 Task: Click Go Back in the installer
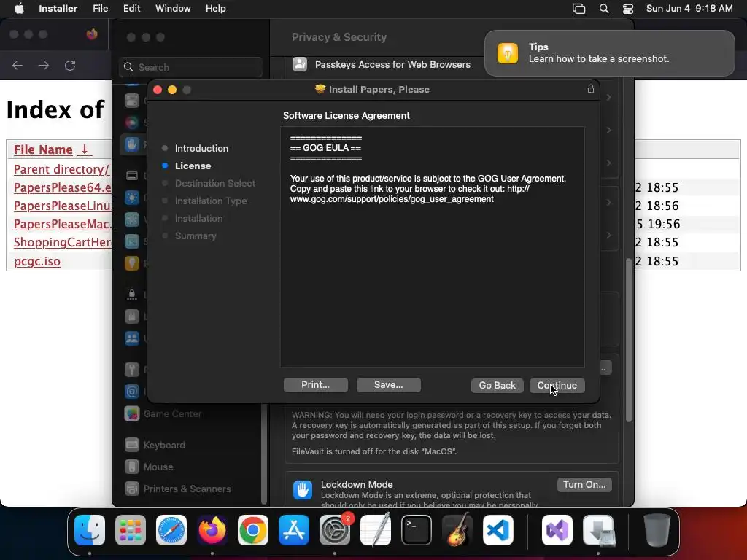pos(498,385)
